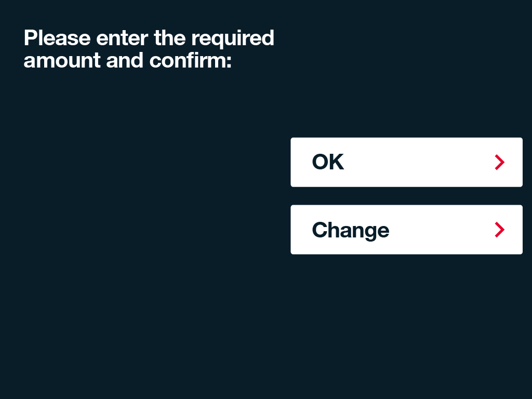Image resolution: width=532 pixels, height=399 pixels.
Task: Hit the right-pointing chevron in the Change row
Action: (499, 230)
